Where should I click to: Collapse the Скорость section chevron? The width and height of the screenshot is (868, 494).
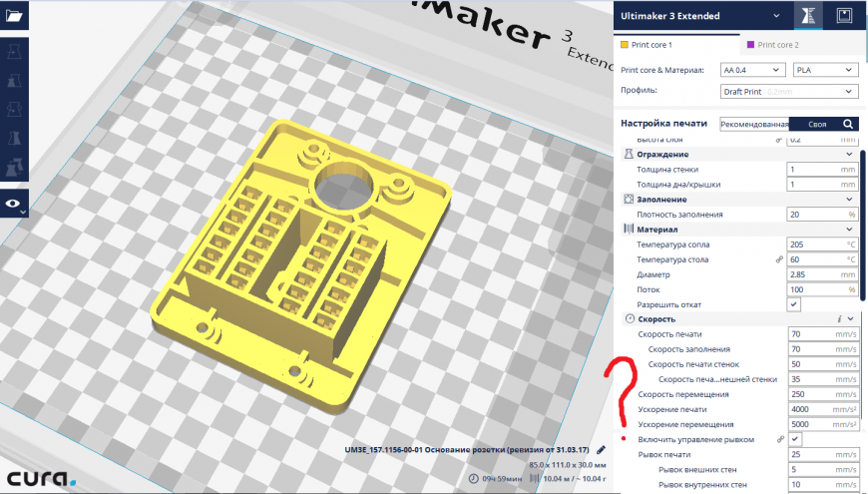pos(850,318)
